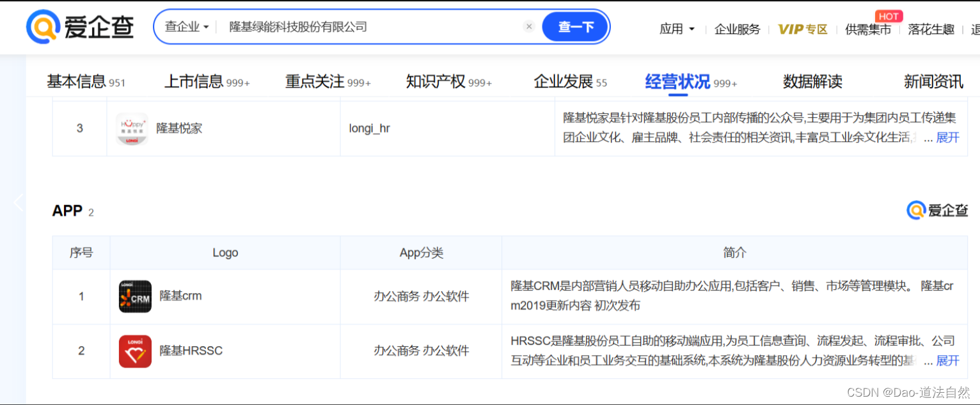Click the left arrow on the side panel
Image resolution: width=980 pixels, height=405 pixels.
tap(18, 202)
